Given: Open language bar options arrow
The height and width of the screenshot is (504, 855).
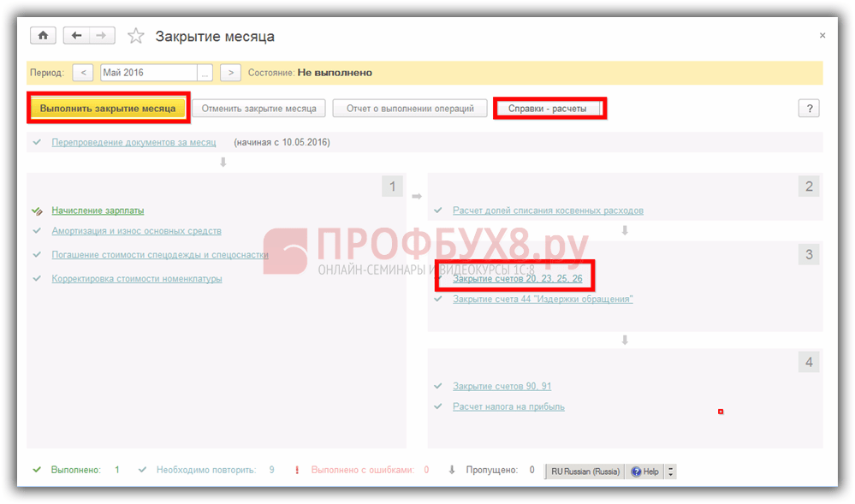Looking at the screenshot, I should tap(671, 471).
